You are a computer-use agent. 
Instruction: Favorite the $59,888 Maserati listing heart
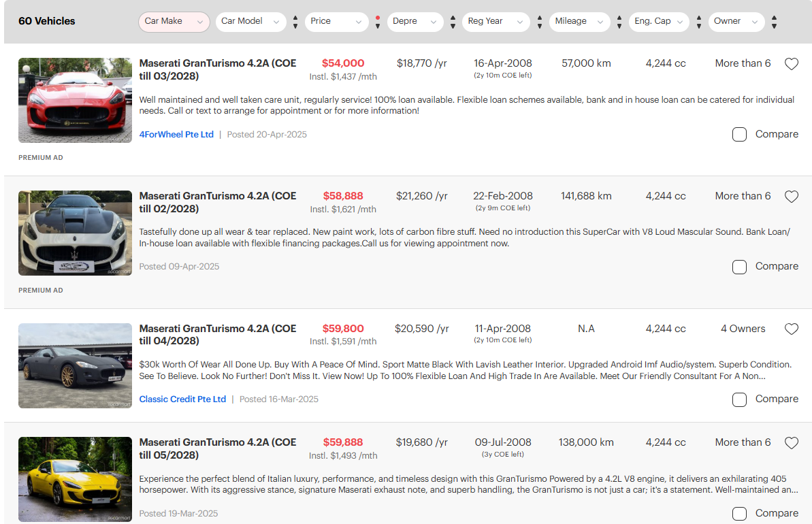[792, 443]
